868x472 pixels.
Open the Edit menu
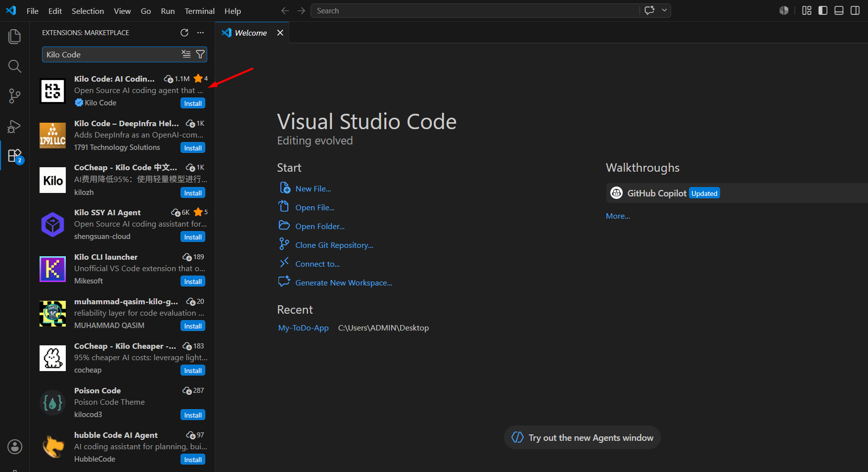(55, 11)
